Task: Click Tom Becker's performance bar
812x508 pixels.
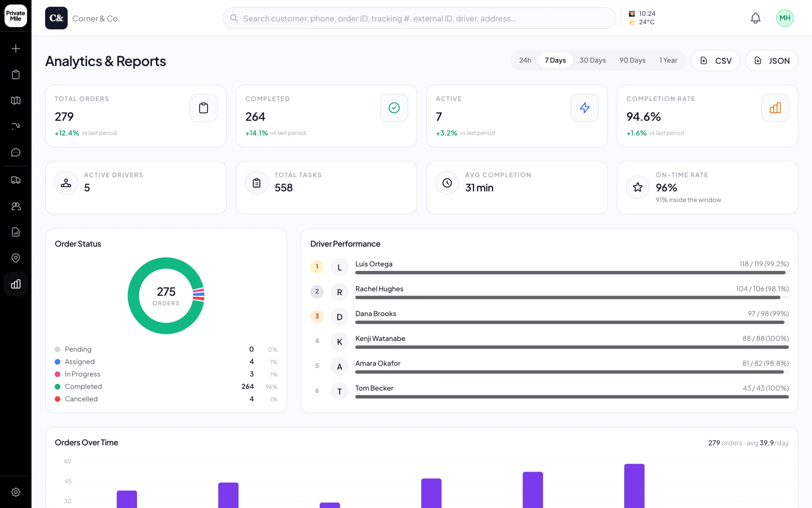Action: [x=572, y=397]
